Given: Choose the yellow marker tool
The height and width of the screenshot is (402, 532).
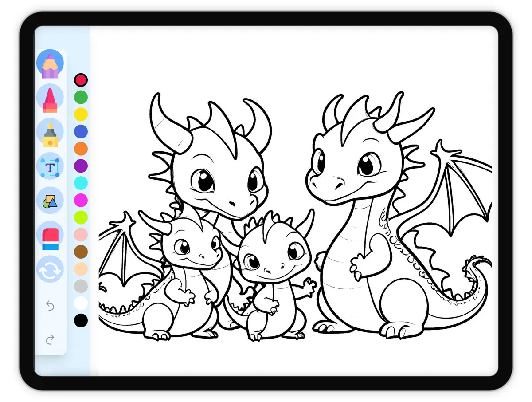Looking at the screenshot, I should pyautogui.click(x=50, y=133).
